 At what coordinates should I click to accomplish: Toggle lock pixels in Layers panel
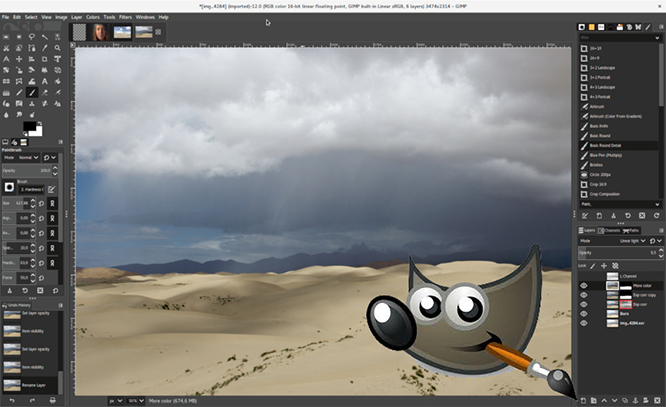coord(593,266)
